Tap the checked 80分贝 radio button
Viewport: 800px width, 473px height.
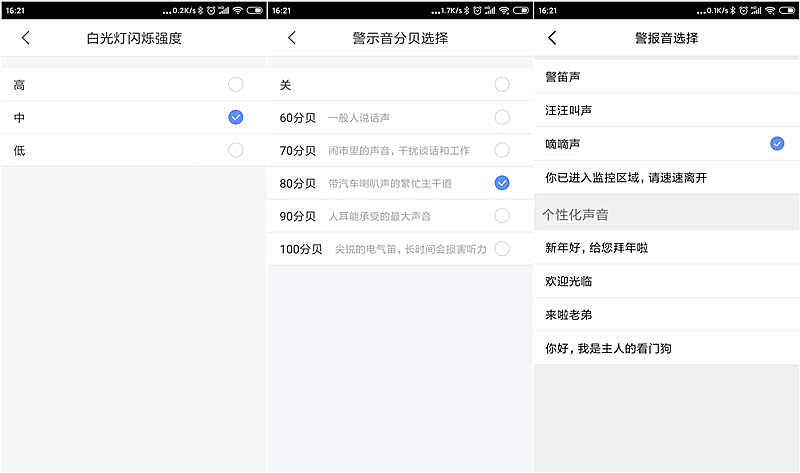click(501, 182)
